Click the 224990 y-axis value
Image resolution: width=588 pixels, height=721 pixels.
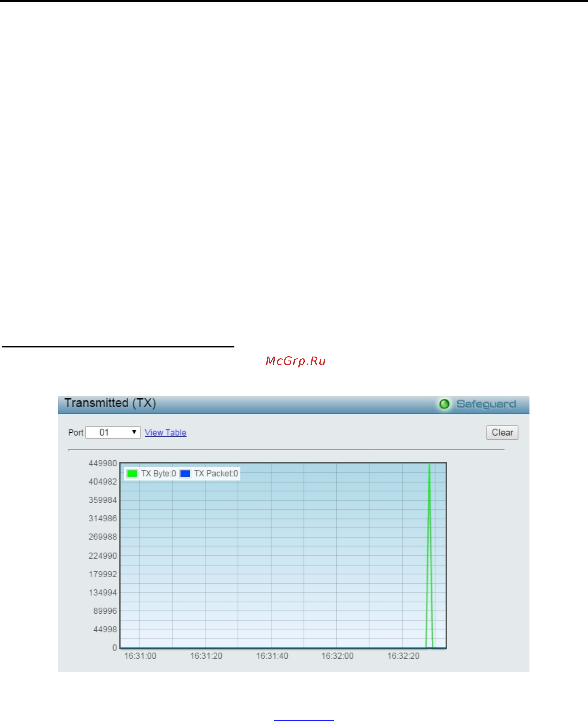[x=102, y=556]
